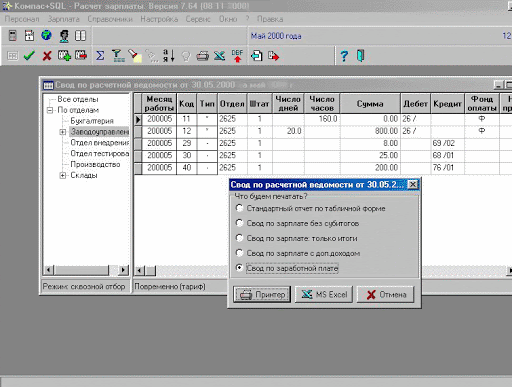This screenshot has width=512, height=387.
Task: Select 'Отдел тестирования' in tree
Action: 100,153
